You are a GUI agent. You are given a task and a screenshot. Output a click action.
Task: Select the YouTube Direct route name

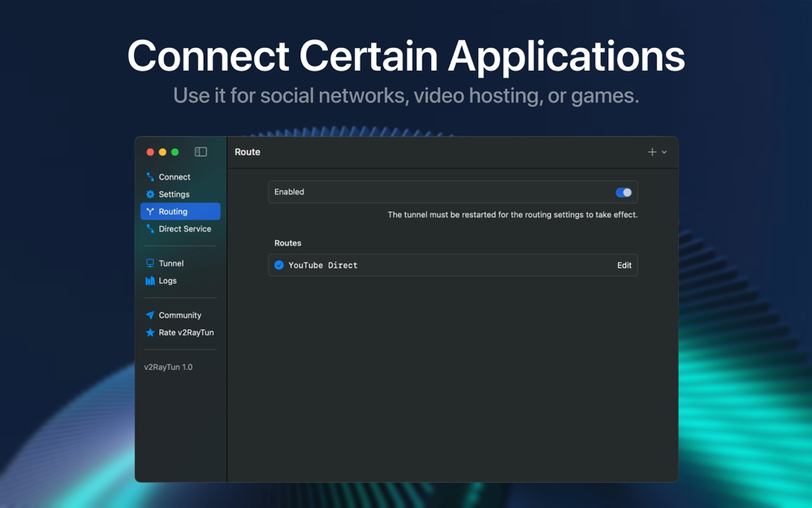322,265
